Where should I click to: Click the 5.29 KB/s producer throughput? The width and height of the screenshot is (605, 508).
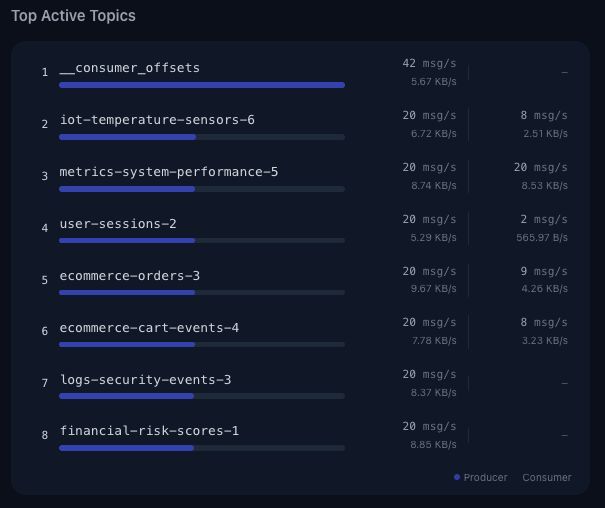tap(434, 238)
